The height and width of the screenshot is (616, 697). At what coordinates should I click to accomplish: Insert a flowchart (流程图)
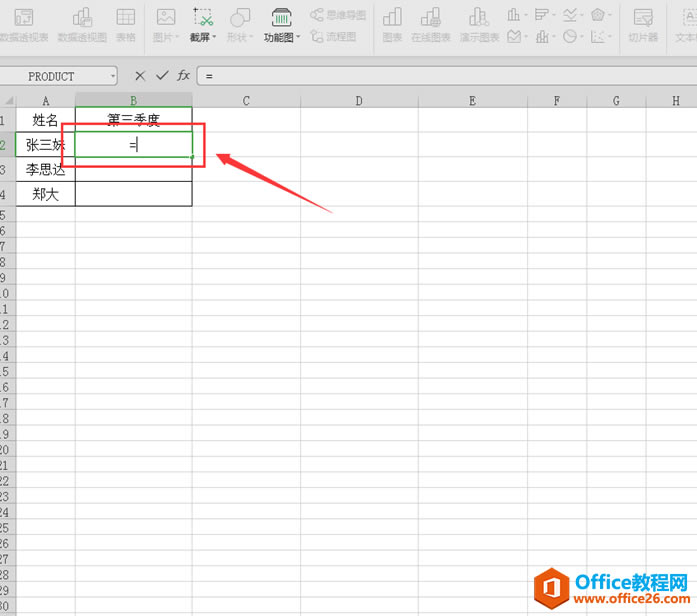coord(333,36)
